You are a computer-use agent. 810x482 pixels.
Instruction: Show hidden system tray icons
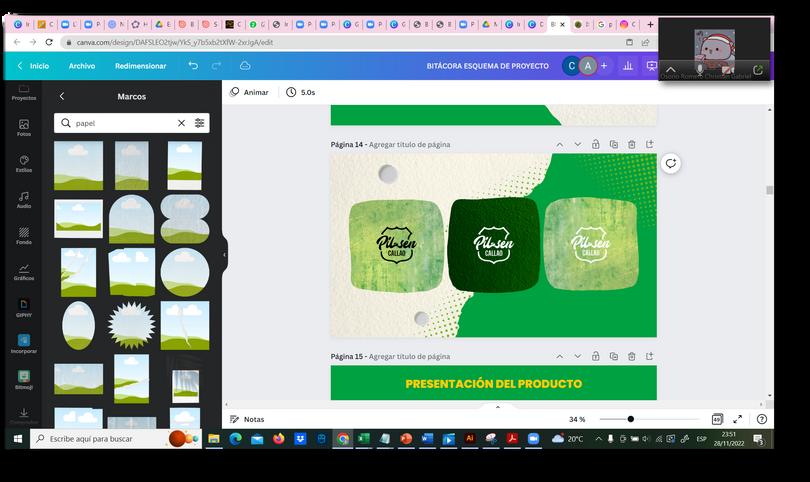point(598,439)
